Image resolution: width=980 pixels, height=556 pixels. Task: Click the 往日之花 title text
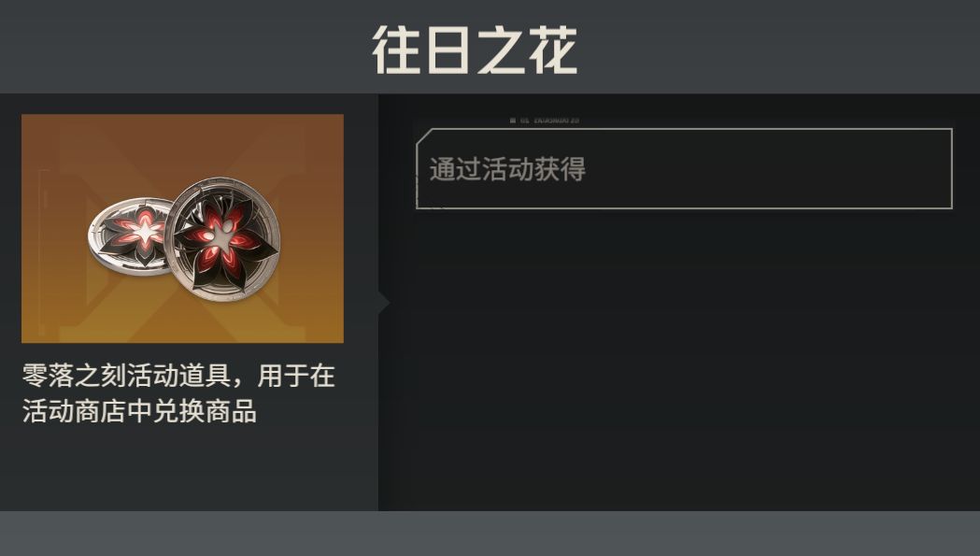click(x=475, y=50)
